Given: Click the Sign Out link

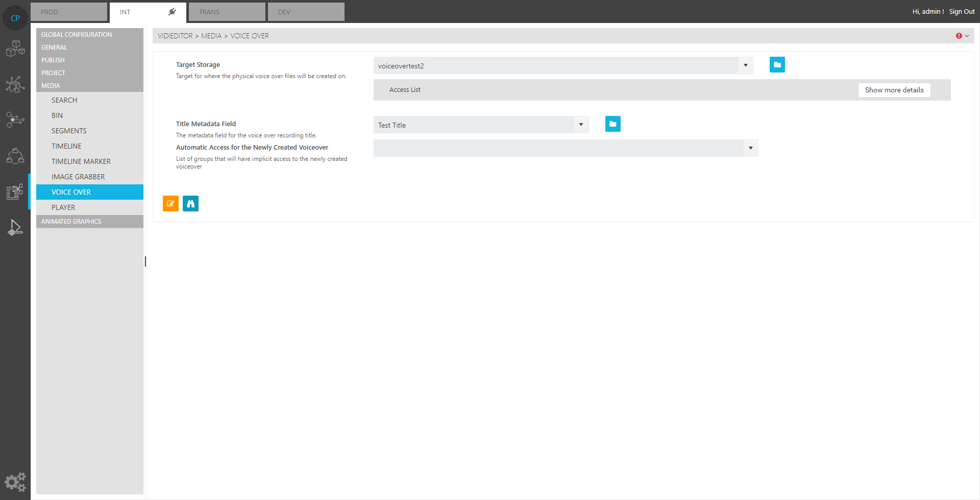Looking at the screenshot, I should click(x=962, y=12).
